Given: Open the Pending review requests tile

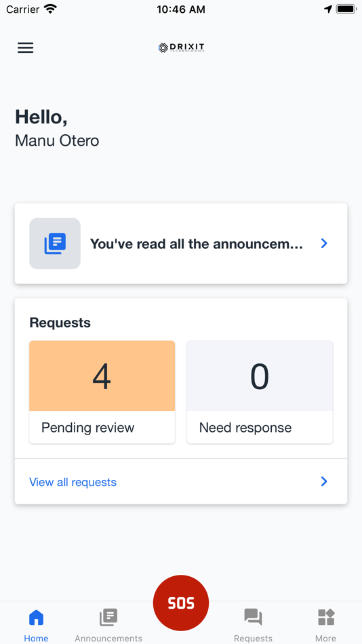Looking at the screenshot, I should click(x=102, y=393).
